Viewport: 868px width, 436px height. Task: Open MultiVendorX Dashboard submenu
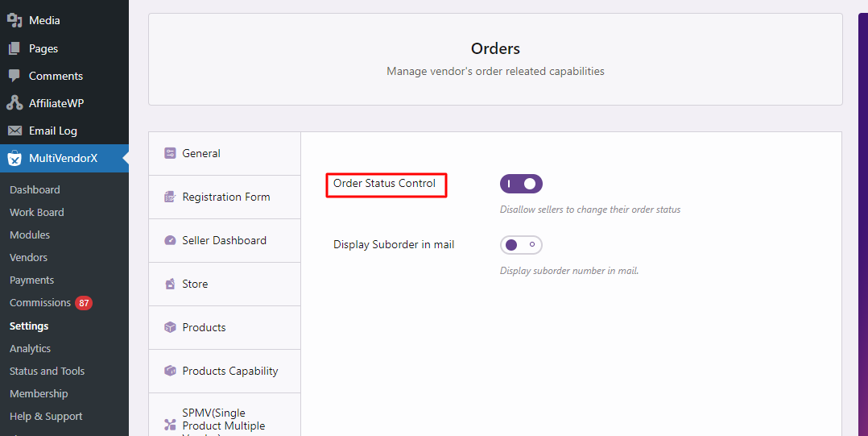[35, 189]
